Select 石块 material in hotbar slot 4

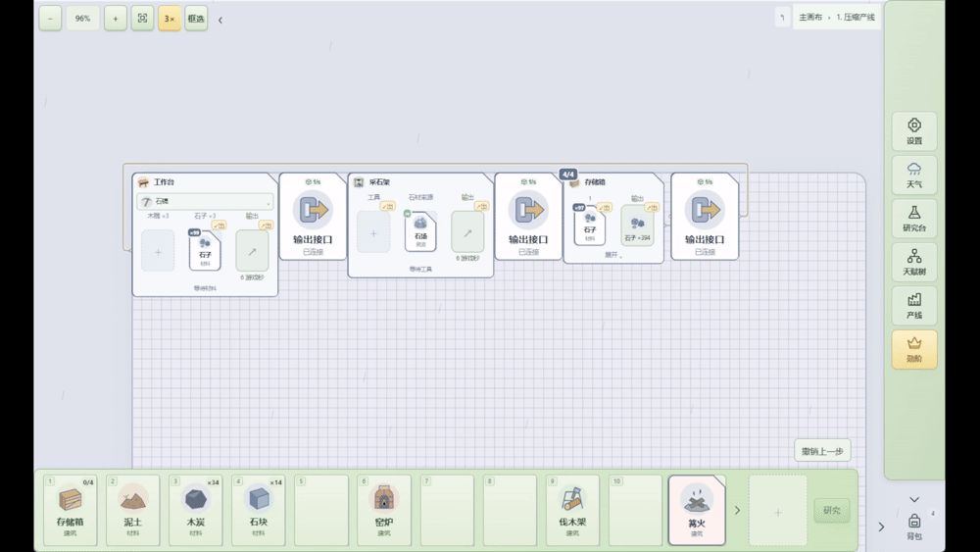pos(258,510)
